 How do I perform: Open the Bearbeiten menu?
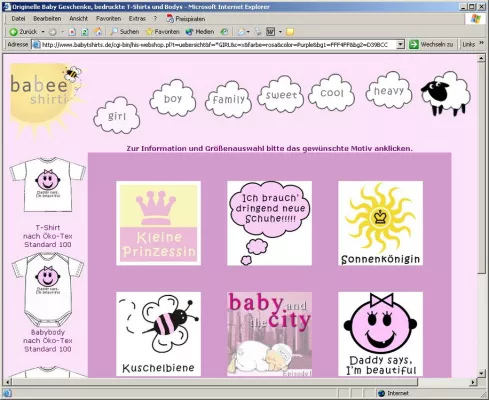click(x=47, y=19)
